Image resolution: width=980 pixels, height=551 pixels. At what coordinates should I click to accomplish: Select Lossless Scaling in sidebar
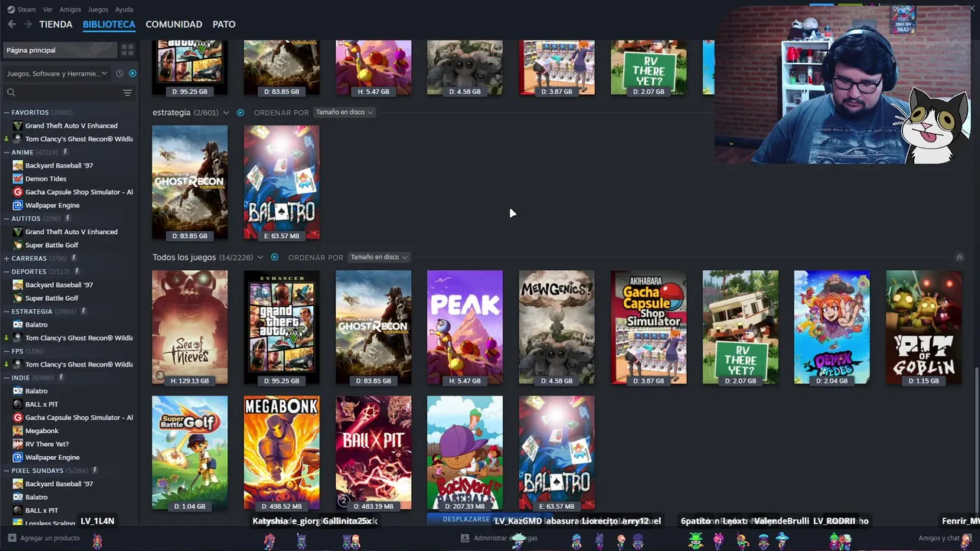pyautogui.click(x=50, y=523)
